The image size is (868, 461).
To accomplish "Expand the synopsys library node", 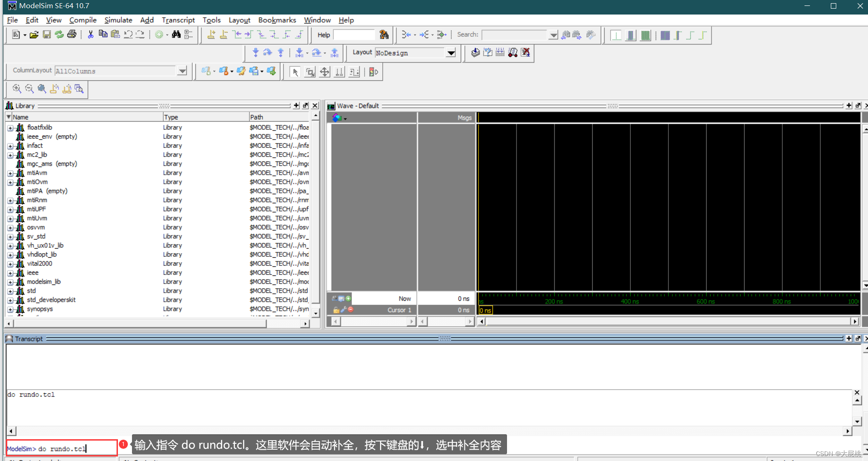I will point(10,309).
